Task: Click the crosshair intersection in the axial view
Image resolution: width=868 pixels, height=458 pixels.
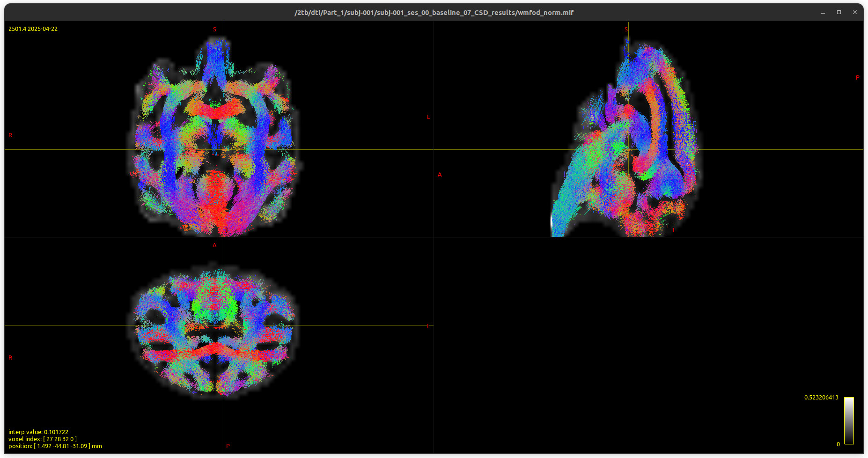Action: 224,325
